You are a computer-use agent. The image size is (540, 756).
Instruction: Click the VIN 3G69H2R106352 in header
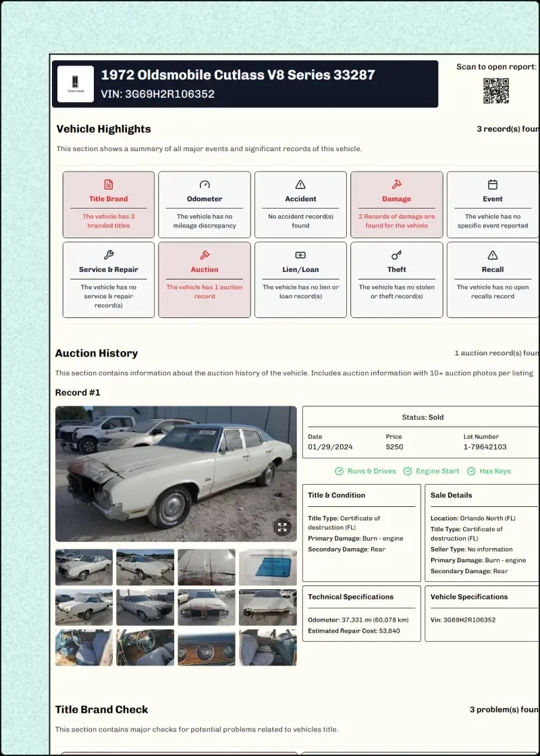(x=157, y=94)
